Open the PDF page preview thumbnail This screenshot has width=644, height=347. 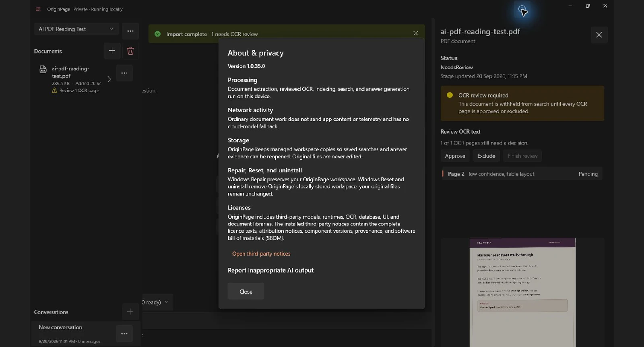522,292
